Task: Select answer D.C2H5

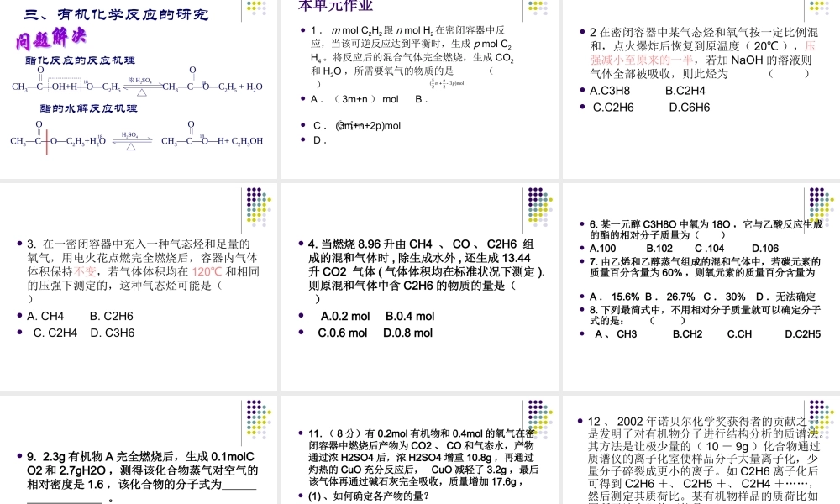Action: tap(802, 334)
